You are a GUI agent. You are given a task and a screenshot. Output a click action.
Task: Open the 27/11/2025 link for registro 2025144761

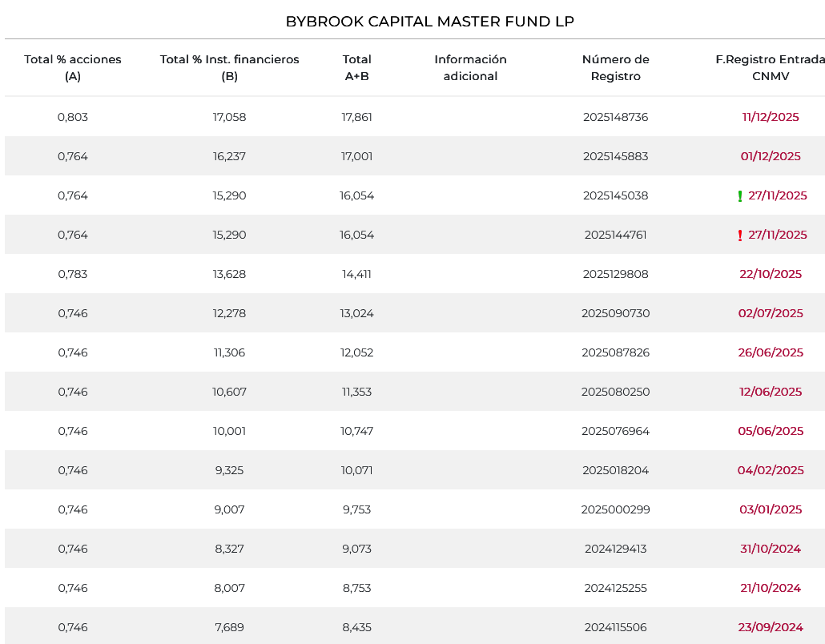[x=777, y=235]
